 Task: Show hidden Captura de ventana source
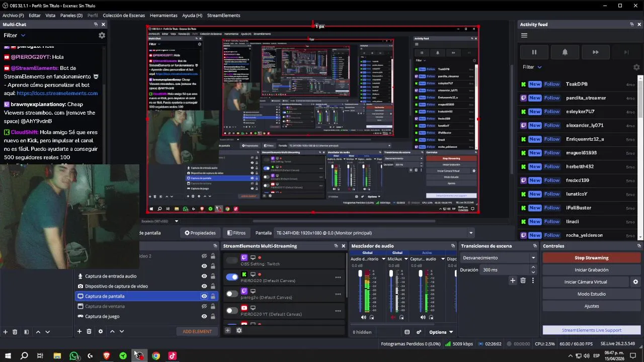(x=204, y=306)
